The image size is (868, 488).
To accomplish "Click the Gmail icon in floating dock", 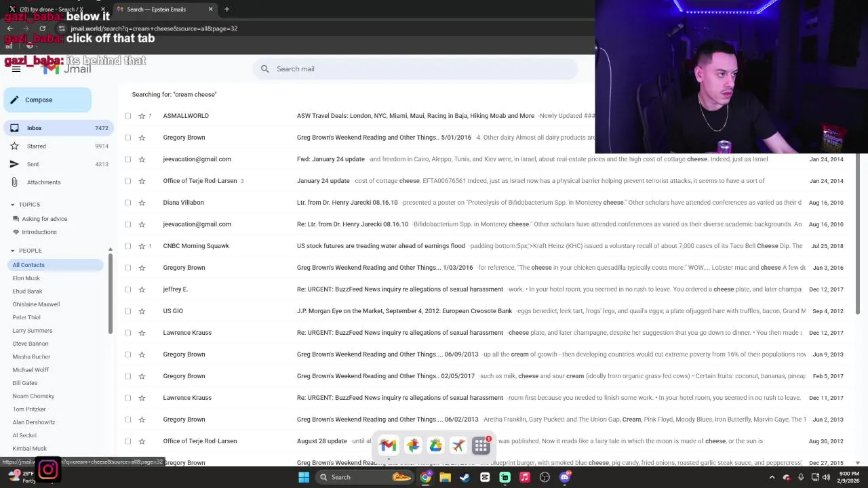I will tap(388, 445).
